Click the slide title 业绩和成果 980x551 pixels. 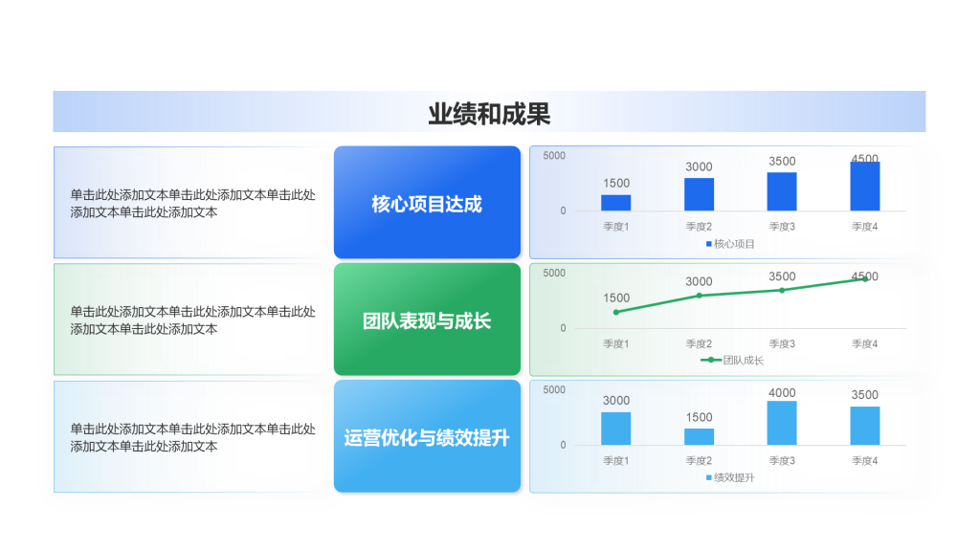489,115
